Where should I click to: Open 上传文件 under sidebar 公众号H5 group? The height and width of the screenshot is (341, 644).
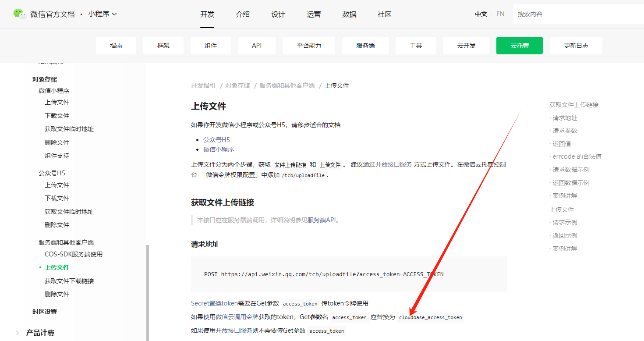(57, 185)
